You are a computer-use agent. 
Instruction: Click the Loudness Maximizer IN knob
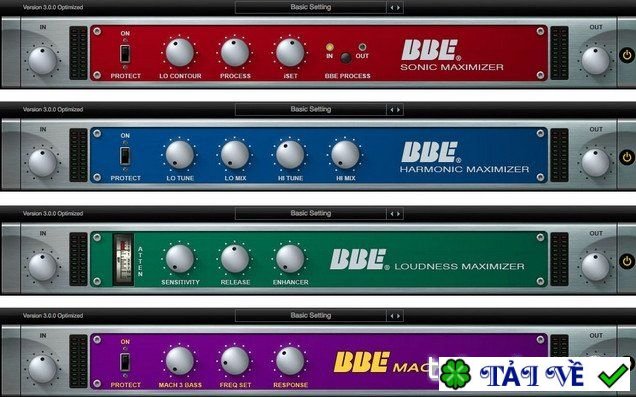click(x=42, y=266)
